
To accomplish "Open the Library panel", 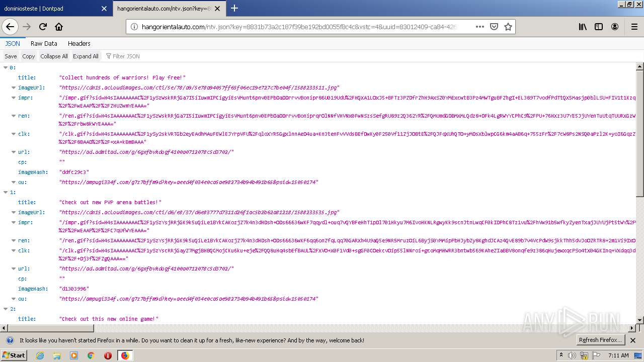I will coord(583,27).
